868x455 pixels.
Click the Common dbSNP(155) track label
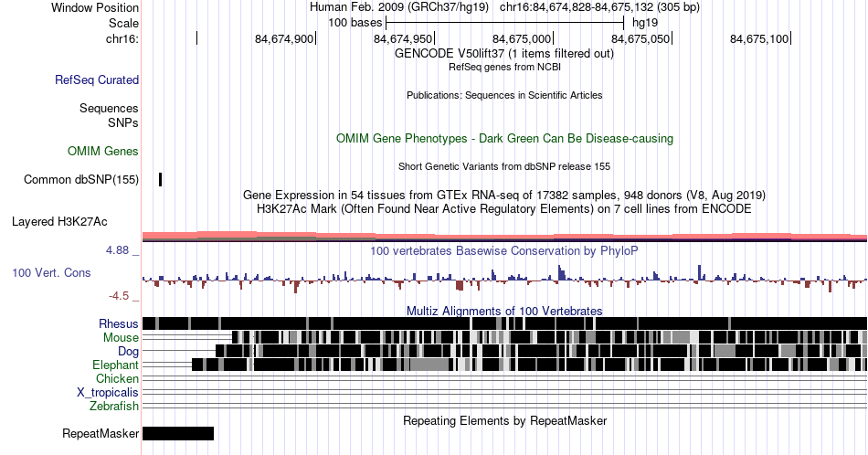click(81, 179)
